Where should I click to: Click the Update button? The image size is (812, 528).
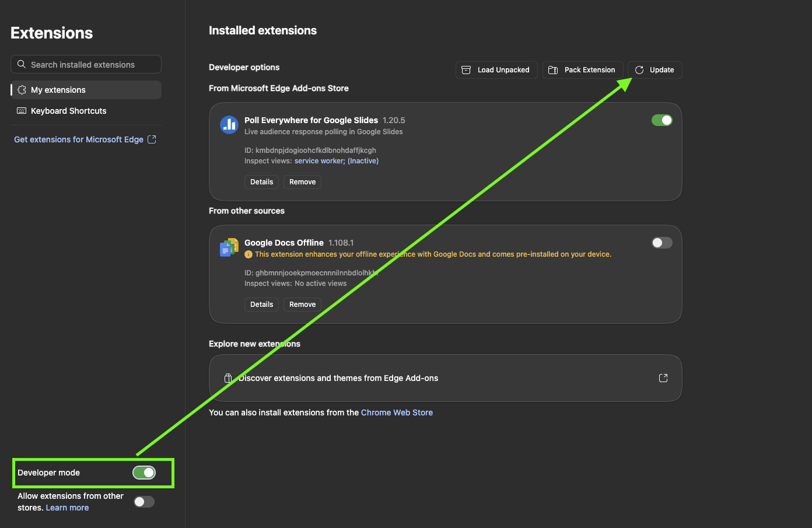coord(655,70)
